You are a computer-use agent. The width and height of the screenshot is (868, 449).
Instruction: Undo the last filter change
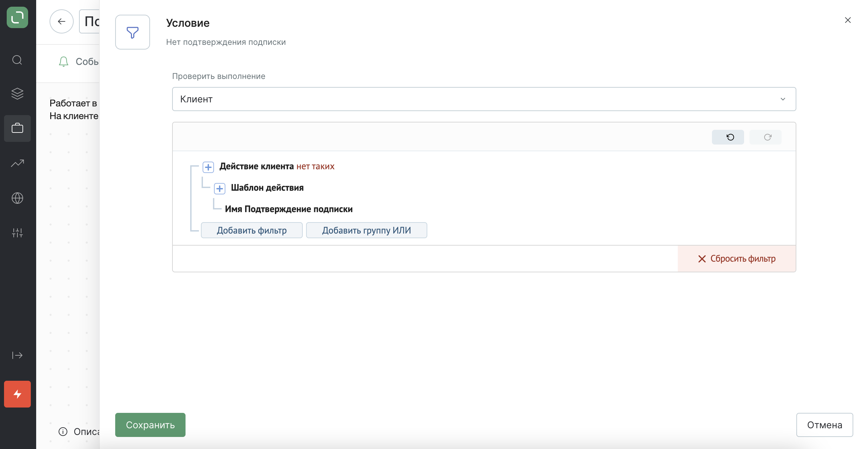(x=728, y=137)
